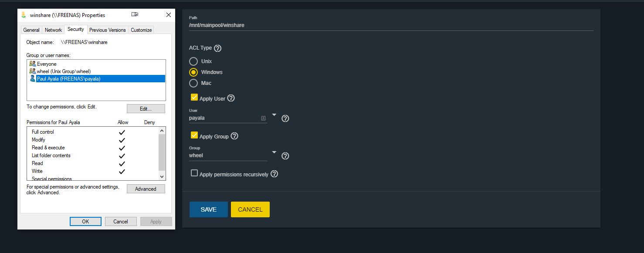Open help for Apply Group

pyautogui.click(x=234, y=136)
